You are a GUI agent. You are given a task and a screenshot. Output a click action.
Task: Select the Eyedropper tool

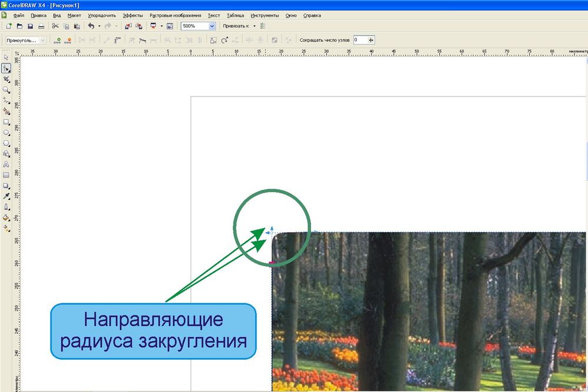pos(6,196)
